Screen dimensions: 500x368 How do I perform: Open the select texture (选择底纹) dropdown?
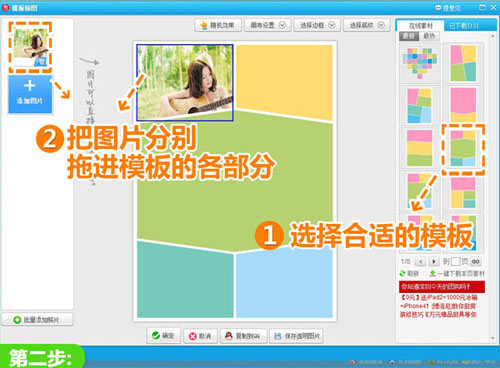coord(366,25)
